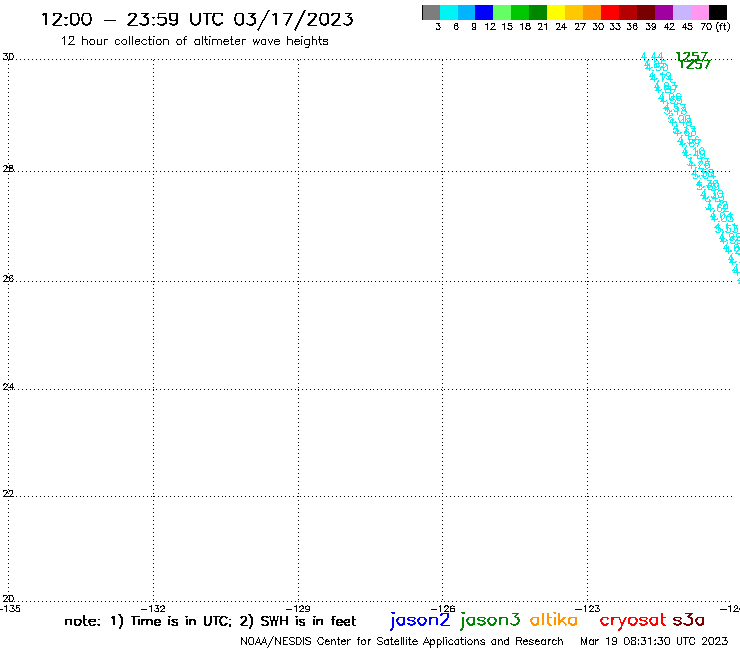The image size is (740, 650).
Task: Click the longitude label -123
Action: tap(588, 608)
